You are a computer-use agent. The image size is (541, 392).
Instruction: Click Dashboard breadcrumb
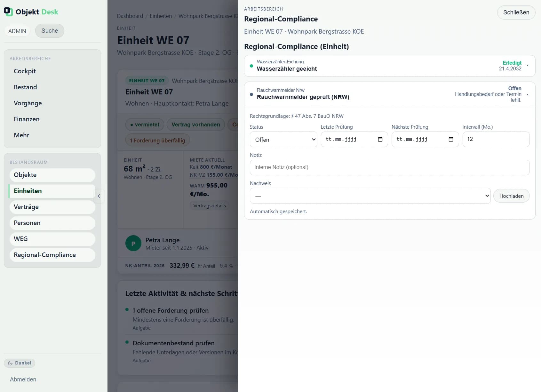[130, 16]
